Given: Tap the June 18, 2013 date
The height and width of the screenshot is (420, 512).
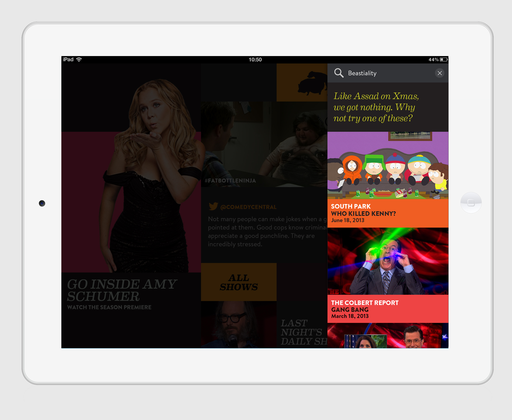Looking at the screenshot, I should 347,220.
